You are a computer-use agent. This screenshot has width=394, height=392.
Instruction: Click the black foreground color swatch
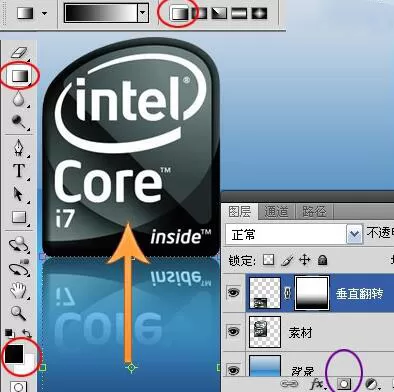[x=14, y=354]
